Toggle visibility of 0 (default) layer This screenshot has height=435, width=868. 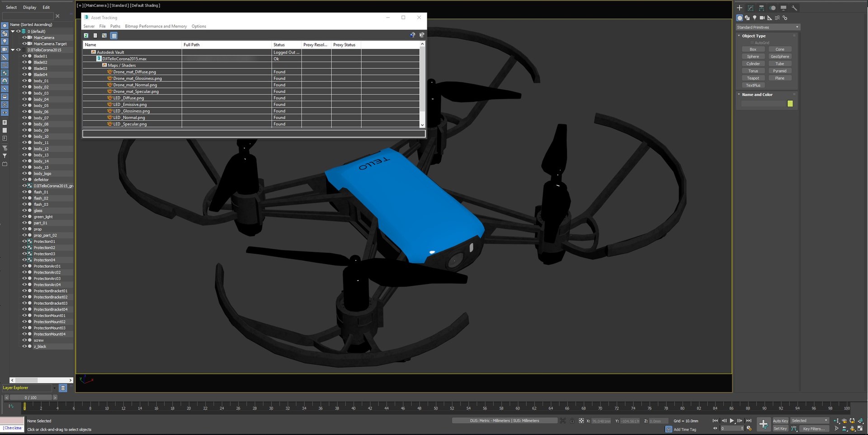[19, 31]
